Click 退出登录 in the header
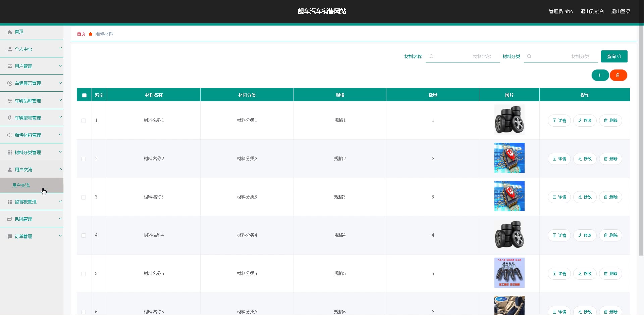The height and width of the screenshot is (315, 644). [621, 11]
